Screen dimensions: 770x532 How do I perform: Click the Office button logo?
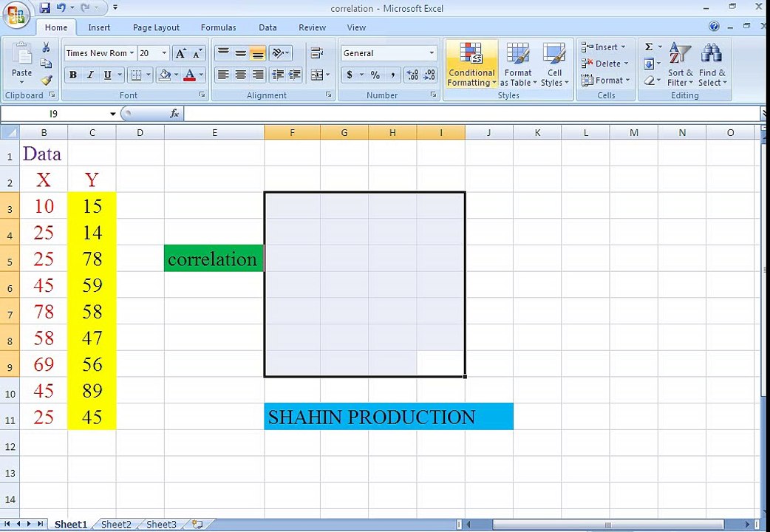16,16
